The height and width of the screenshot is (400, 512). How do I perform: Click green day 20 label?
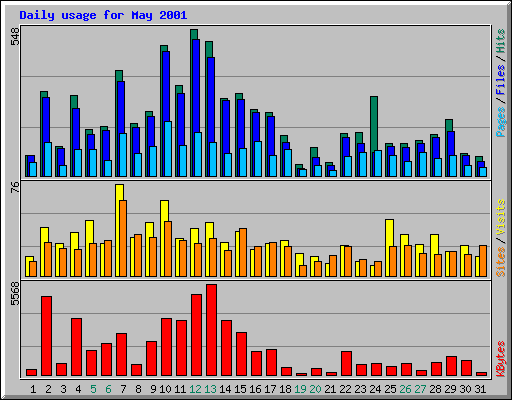pos(315,389)
